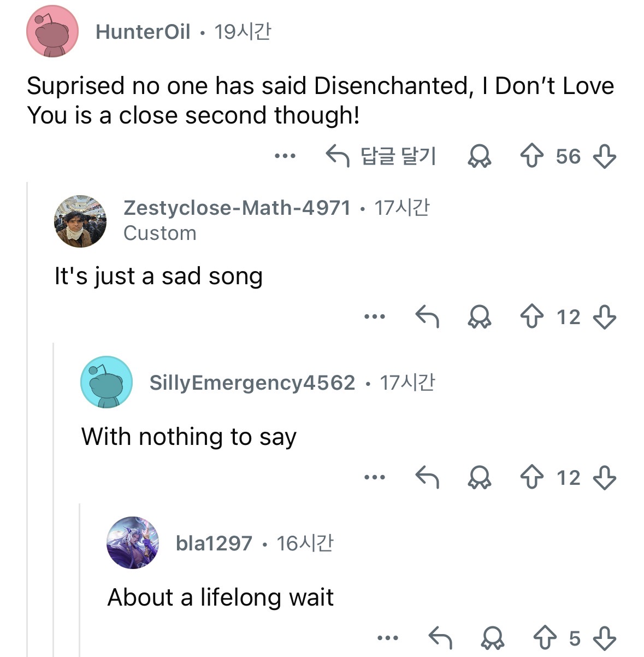
Task: Downvote "It's just a sad song" comment
Action: (x=604, y=317)
